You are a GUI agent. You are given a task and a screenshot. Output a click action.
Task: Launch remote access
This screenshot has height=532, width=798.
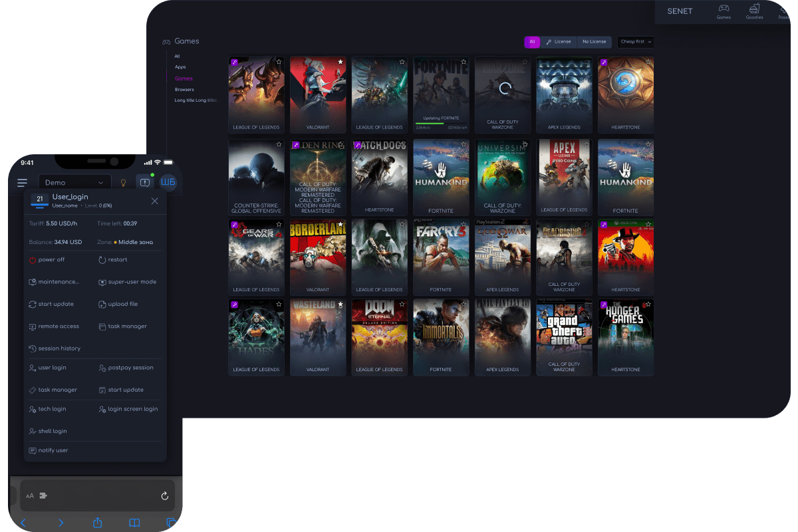coord(54,327)
